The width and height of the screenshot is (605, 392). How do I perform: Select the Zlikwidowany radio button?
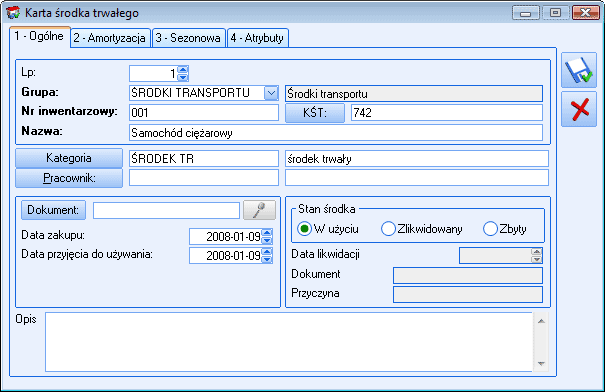click(388, 229)
